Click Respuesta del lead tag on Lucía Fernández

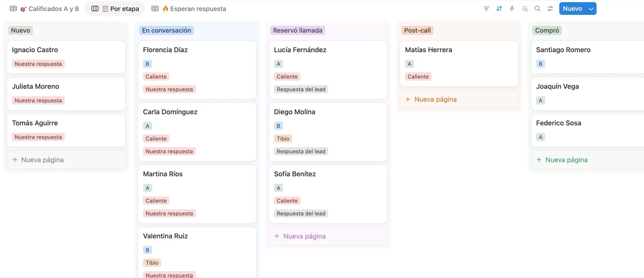(x=301, y=89)
